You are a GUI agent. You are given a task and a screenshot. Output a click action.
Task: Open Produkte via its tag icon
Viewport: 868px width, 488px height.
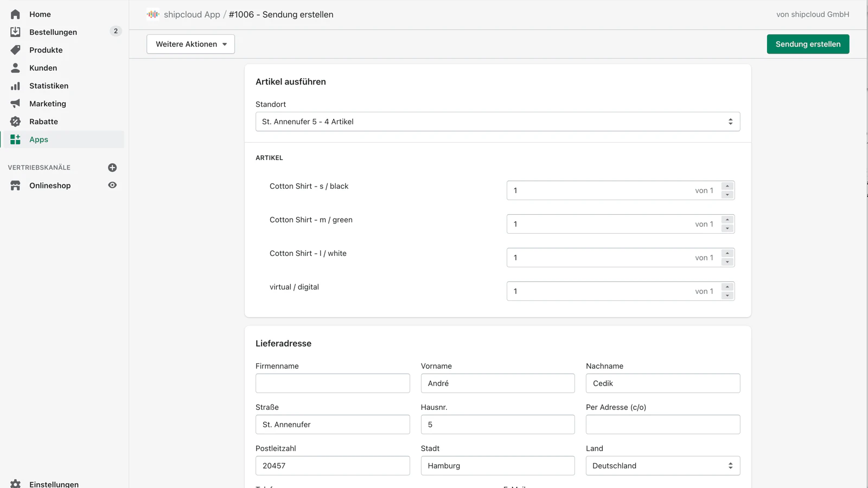point(15,50)
